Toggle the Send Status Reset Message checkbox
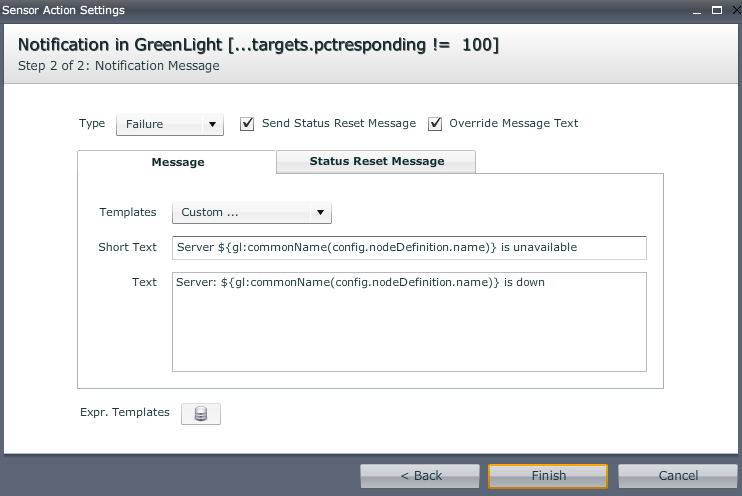The image size is (742, 496). point(247,124)
